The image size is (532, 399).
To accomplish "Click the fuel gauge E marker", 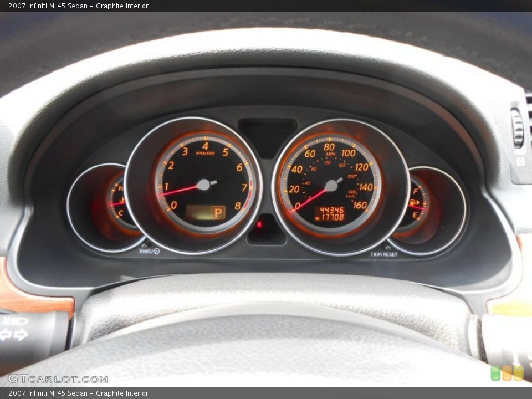I will pyautogui.click(x=415, y=215).
